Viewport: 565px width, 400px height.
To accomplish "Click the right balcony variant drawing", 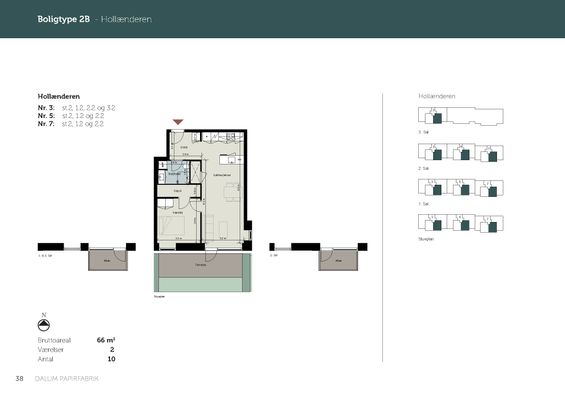I will pyautogui.click(x=319, y=257).
